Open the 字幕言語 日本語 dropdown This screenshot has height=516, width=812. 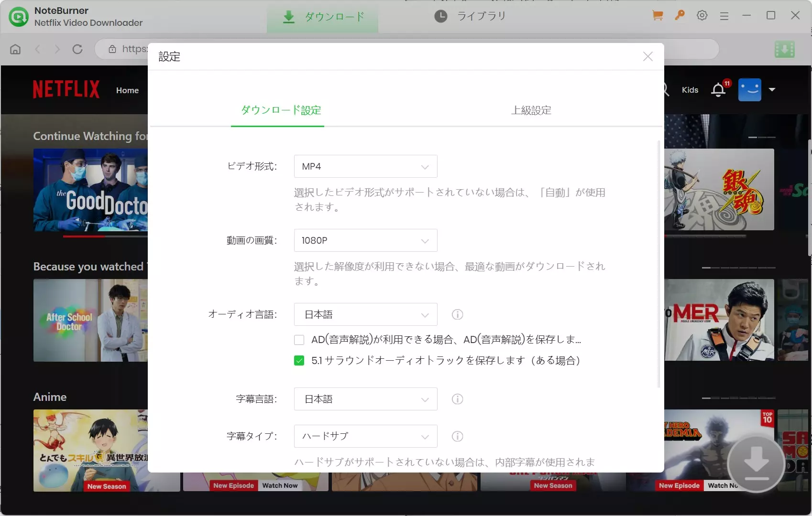pyautogui.click(x=365, y=399)
